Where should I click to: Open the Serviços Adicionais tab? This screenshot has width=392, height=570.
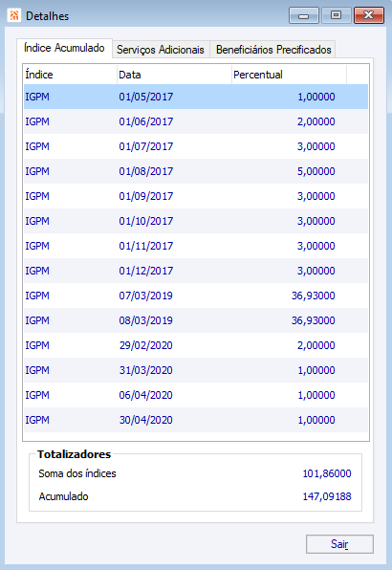tap(161, 50)
